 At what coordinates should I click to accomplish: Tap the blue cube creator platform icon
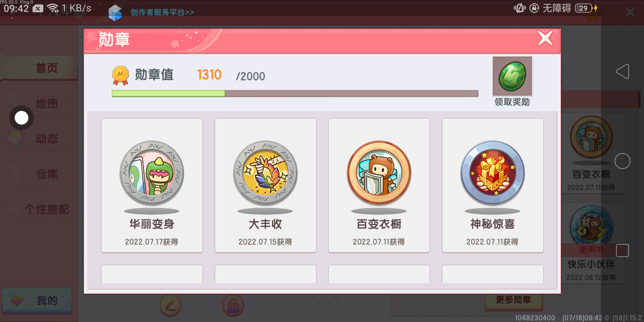115,13
